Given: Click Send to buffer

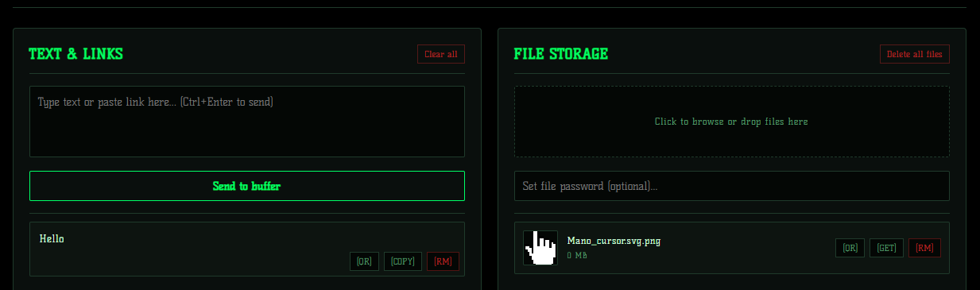Looking at the screenshot, I should pos(247,186).
